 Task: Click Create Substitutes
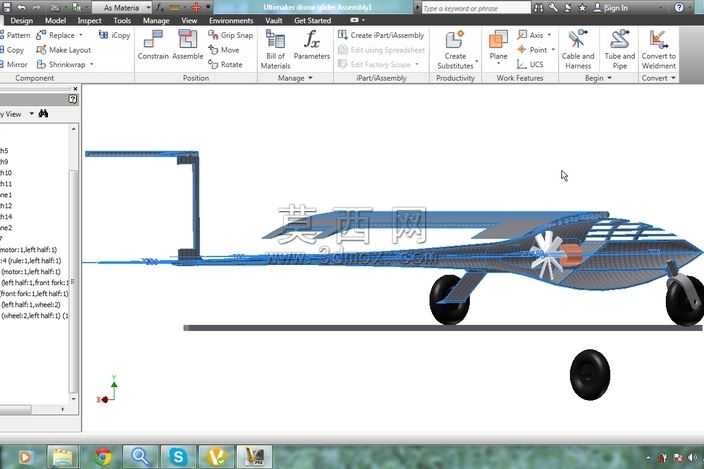[455, 50]
